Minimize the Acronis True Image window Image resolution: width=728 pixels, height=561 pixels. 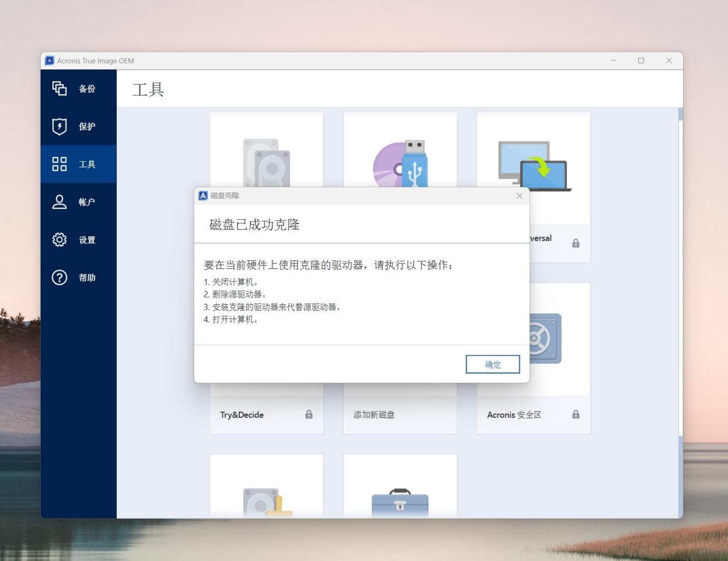pyautogui.click(x=613, y=61)
